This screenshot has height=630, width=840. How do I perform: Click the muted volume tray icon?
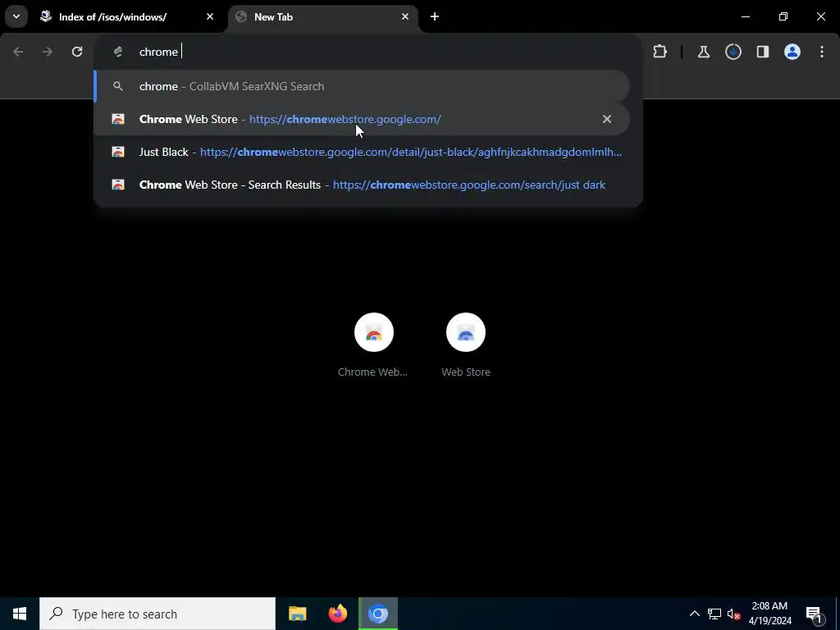(733, 614)
